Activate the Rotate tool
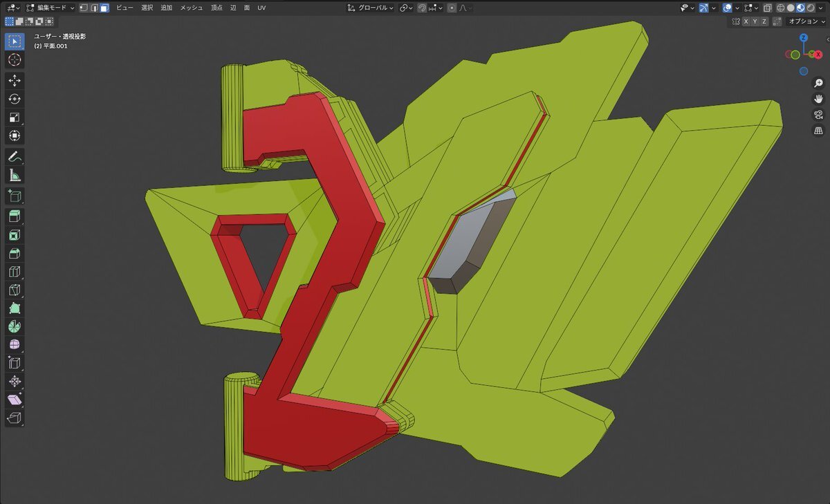830x504 pixels. click(x=15, y=99)
